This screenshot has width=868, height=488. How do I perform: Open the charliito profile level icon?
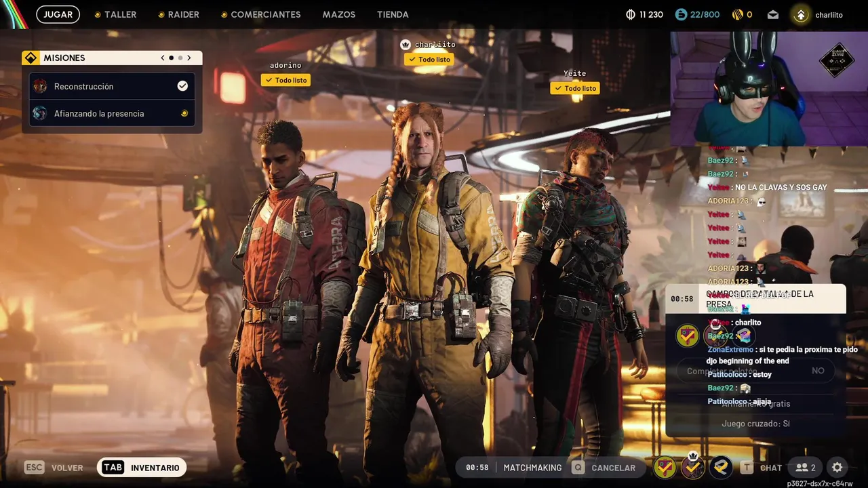(x=801, y=14)
